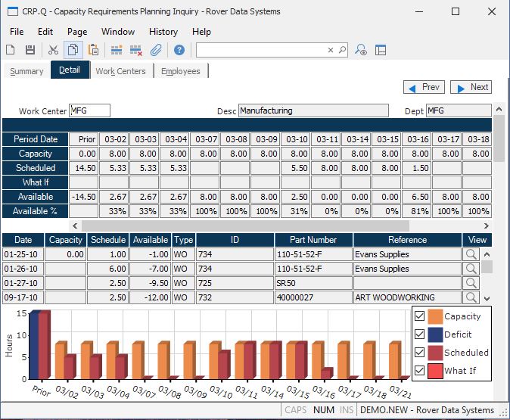Uncheck the Deficit legend checkbox
This screenshot has width=510, height=420.
(420, 334)
